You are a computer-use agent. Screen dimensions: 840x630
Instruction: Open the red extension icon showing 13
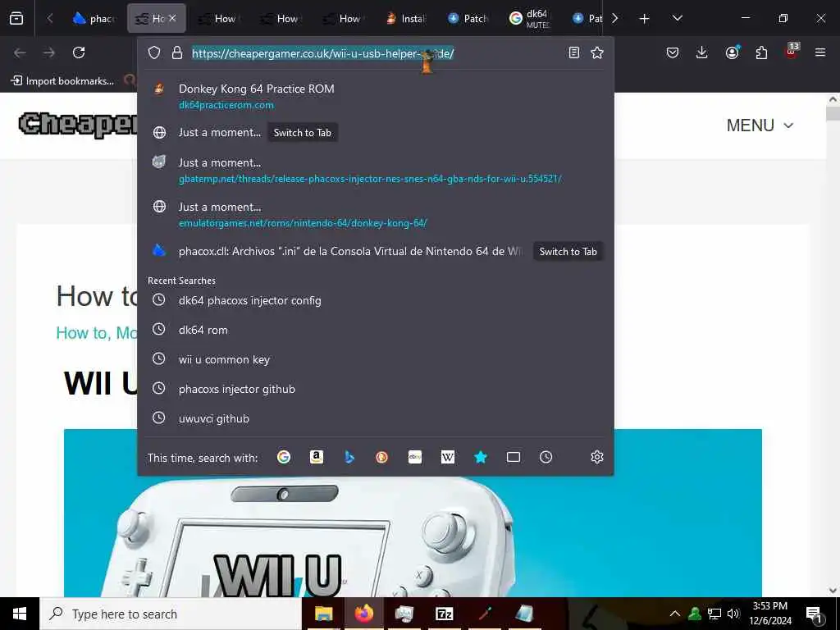(792, 51)
